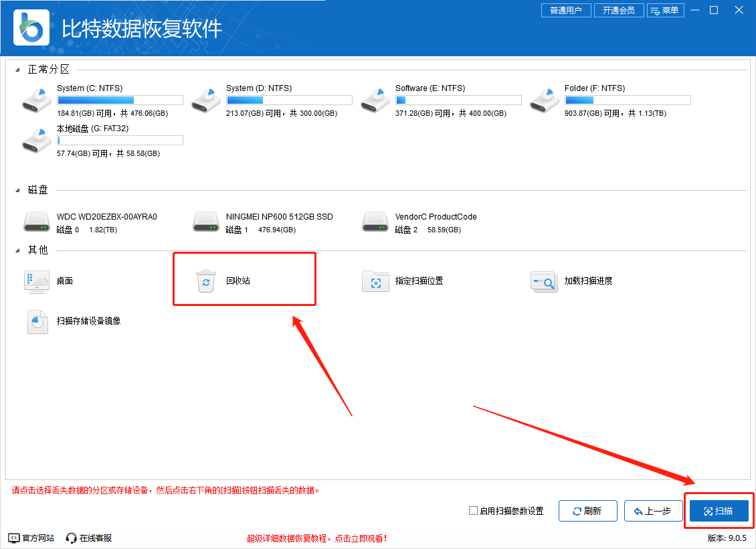Click the 刷新 refresh button
Viewport: 756px width, 549px height.
tap(587, 511)
